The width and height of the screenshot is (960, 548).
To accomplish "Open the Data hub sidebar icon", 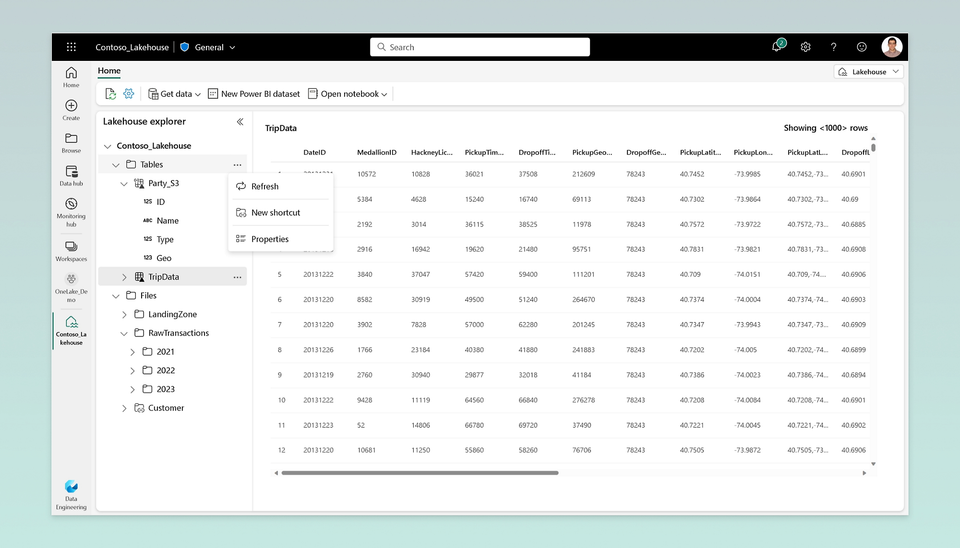I will (x=71, y=176).
